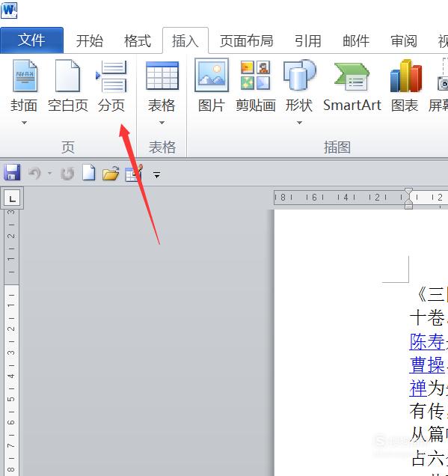
Task: Open the Undo history dropdown arrow
Action: pyautogui.click(x=50, y=174)
